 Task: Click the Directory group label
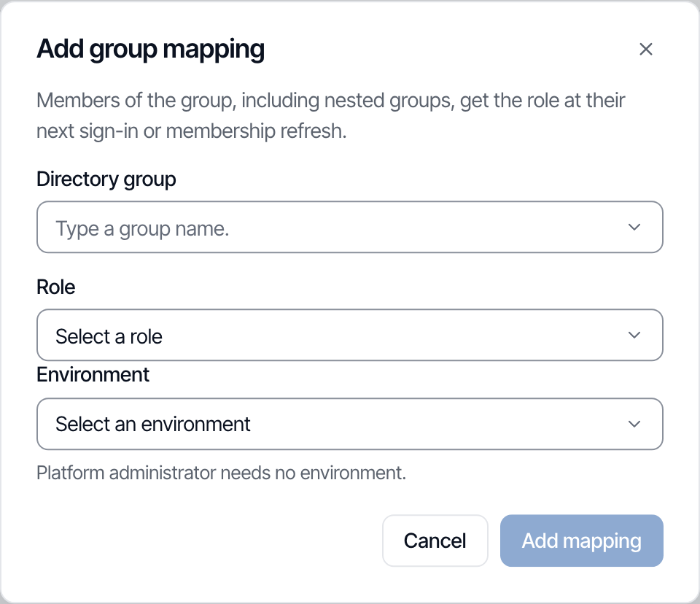(106, 179)
